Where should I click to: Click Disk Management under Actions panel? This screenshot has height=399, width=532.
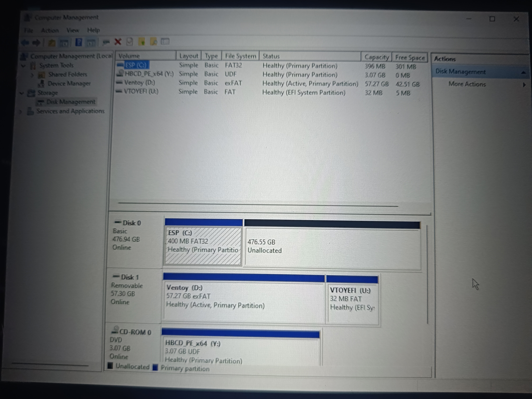pos(461,71)
